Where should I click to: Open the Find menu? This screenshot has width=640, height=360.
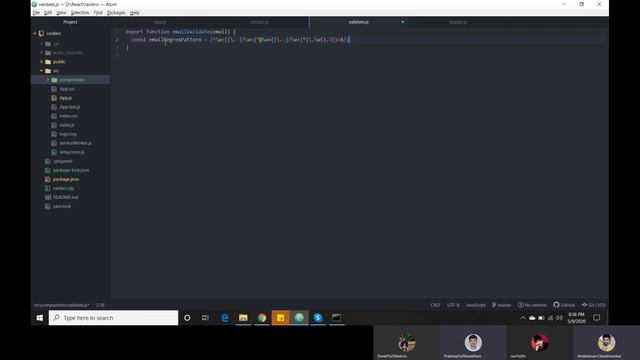98,13
